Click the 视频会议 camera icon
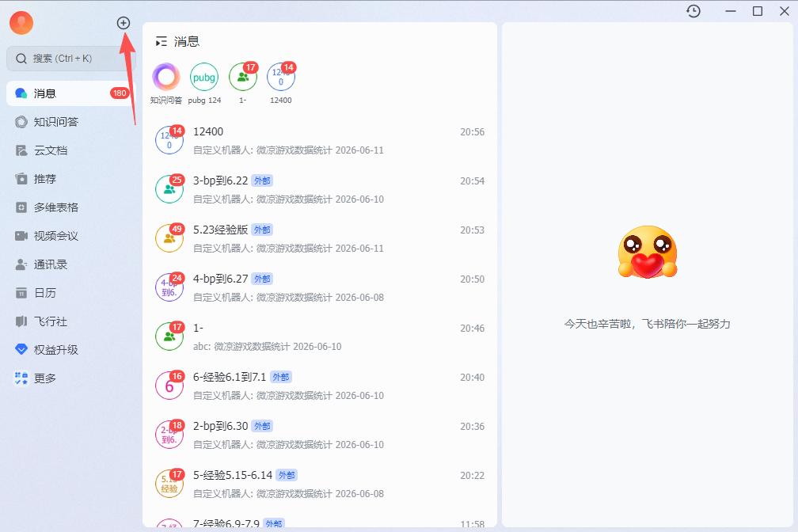798x532 pixels. tap(21, 236)
